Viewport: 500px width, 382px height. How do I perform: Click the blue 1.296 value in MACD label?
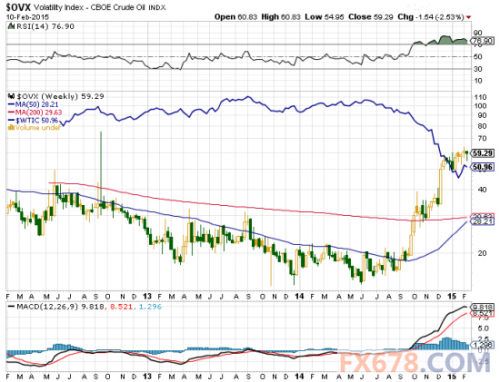pos(150,307)
